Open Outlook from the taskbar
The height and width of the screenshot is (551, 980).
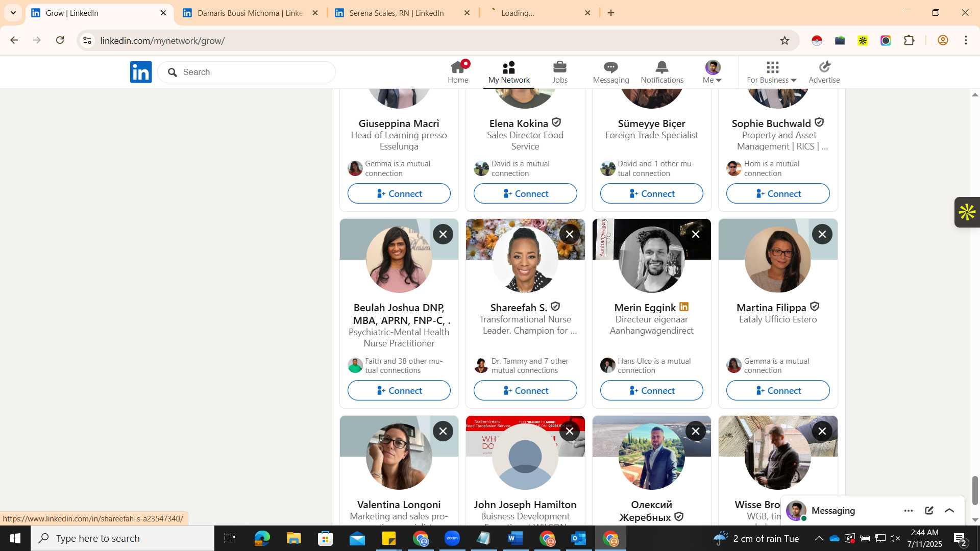tap(579, 538)
